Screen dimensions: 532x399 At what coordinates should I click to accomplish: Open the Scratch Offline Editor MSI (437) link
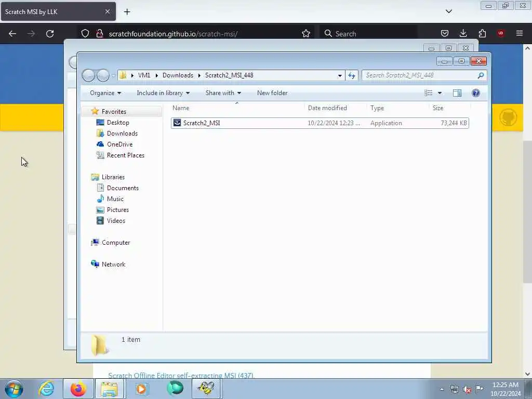181,375
